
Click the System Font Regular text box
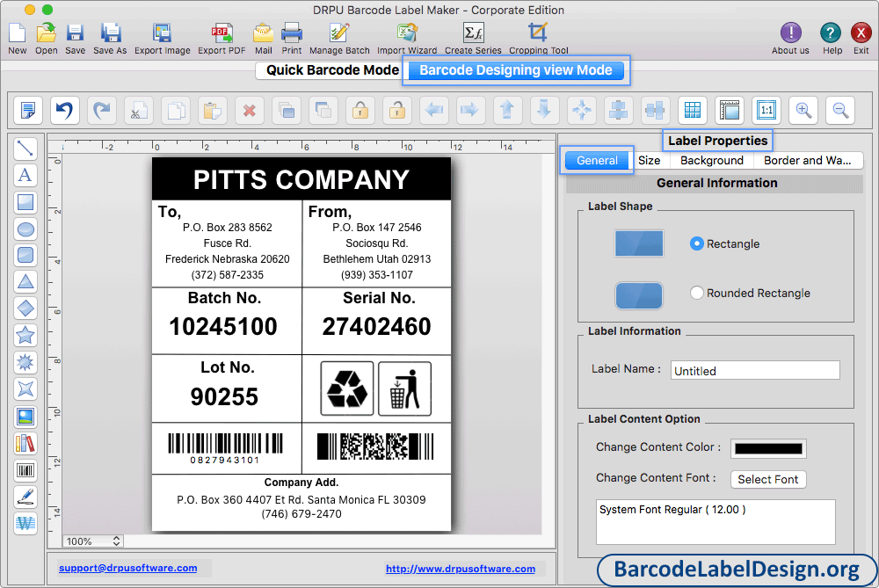point(716,522)
